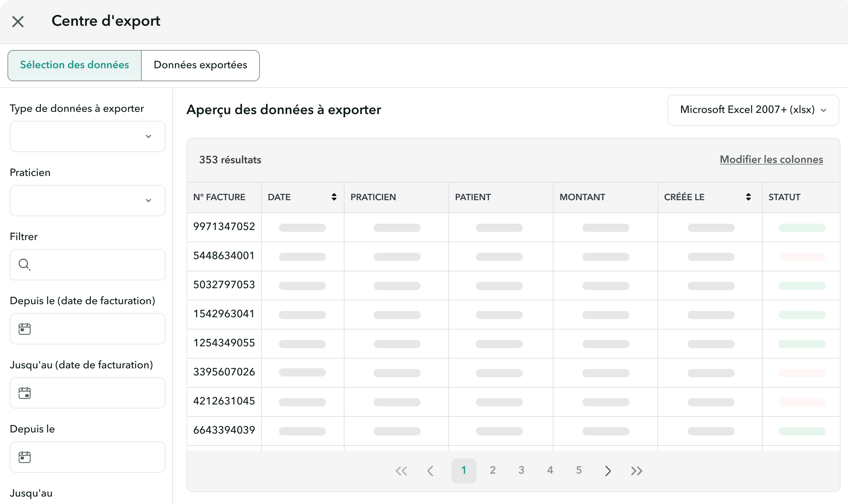Viewport: 848px width, 504px height.
Task: Jump to the first page with double-chevron
Action: (x=402, y=470)
